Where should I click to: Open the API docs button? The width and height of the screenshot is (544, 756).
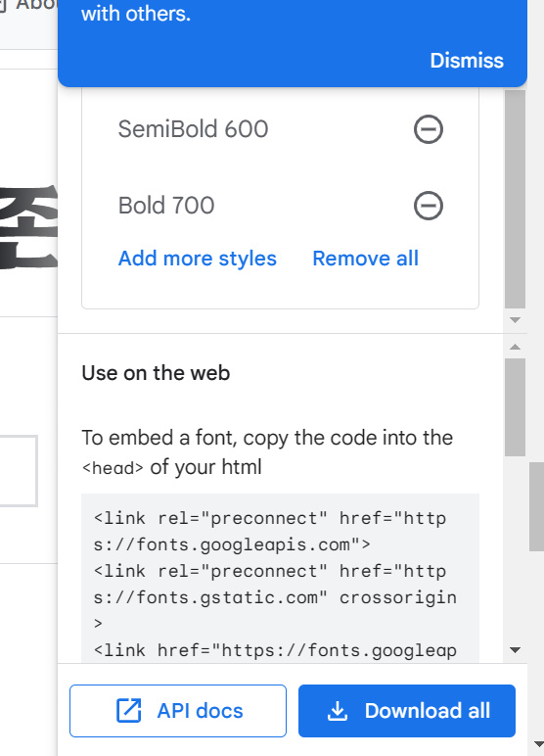pos(178,711)
